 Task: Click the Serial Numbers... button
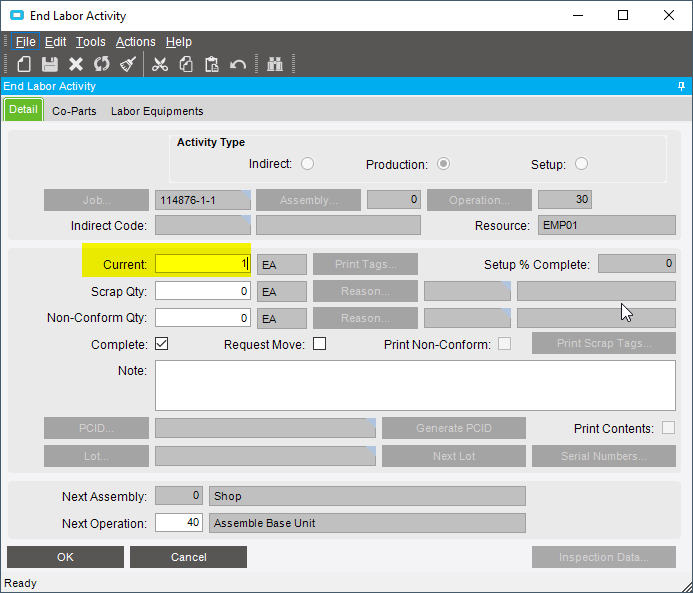(x=604, y=456)
